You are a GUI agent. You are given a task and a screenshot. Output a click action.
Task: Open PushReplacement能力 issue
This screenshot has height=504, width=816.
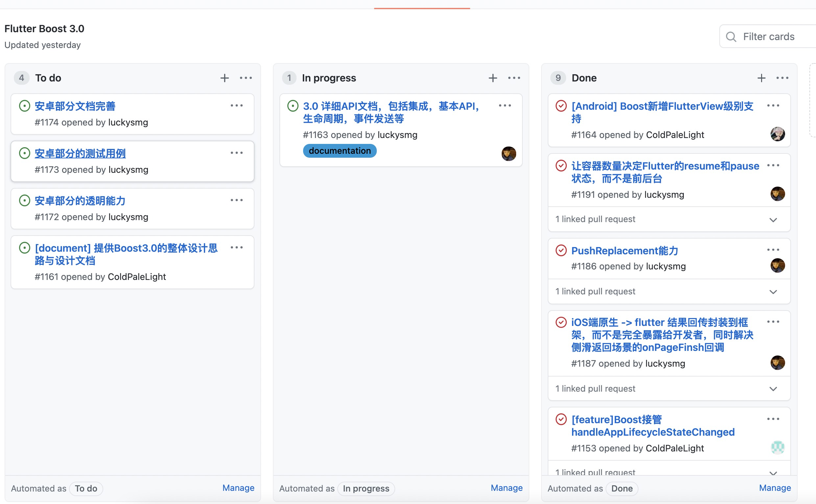pyautogui.click(x=624, y=251)
